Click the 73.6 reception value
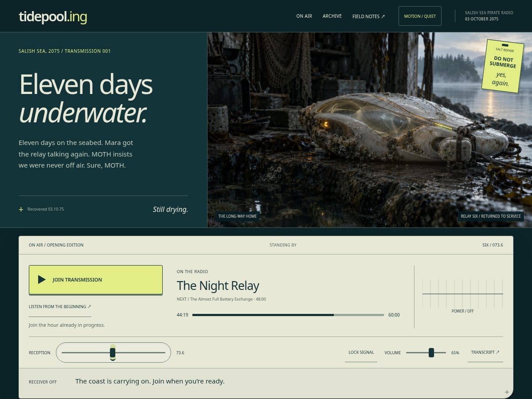The image size is (532, 399). click(x=180, y=353)
